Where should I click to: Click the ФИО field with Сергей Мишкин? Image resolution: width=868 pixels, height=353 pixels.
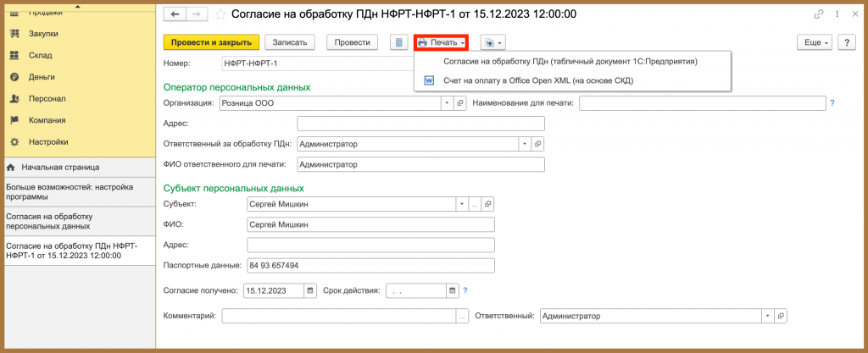(371, 225)
